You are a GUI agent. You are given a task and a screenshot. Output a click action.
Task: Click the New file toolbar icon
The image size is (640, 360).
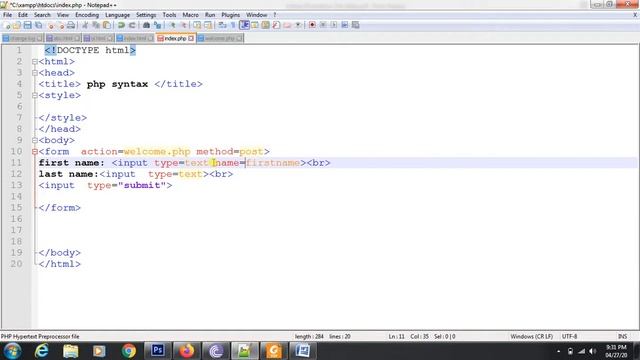(7, 25)
